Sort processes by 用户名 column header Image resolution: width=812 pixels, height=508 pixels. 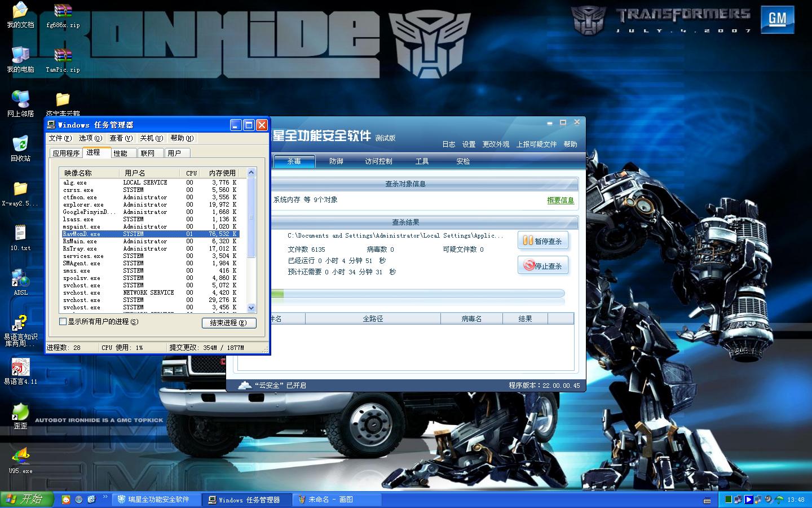click(150, 173)
